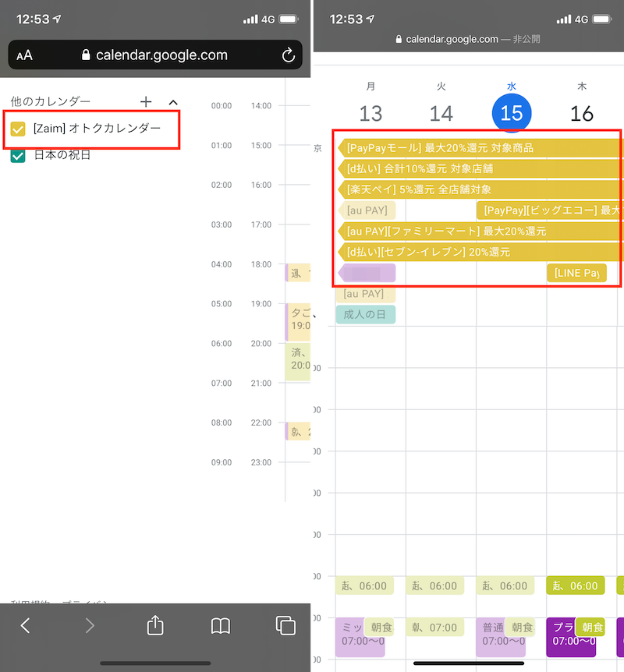
Task: Open the [LINE Pay] event on Thursday
Action: click(576, 273)
